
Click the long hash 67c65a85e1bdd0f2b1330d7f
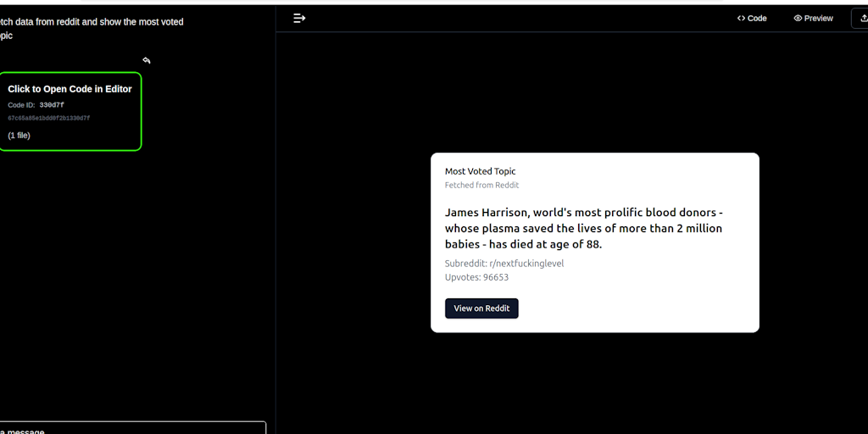[x=48, y=119]
